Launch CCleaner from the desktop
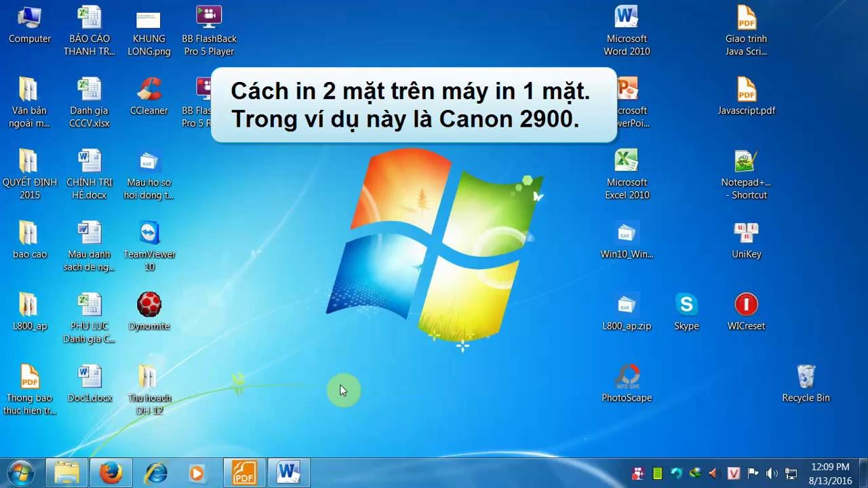 [x=149, y=97]
